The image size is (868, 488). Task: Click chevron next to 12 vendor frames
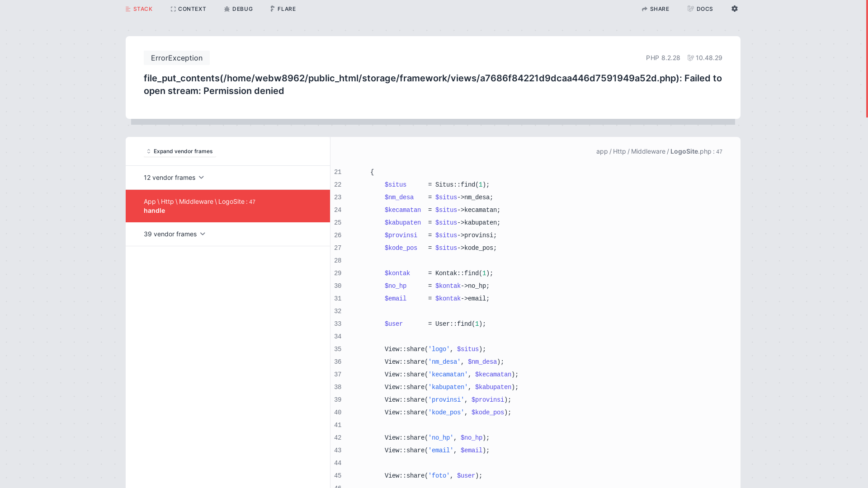pyautogui.click(x=201, y=178)
